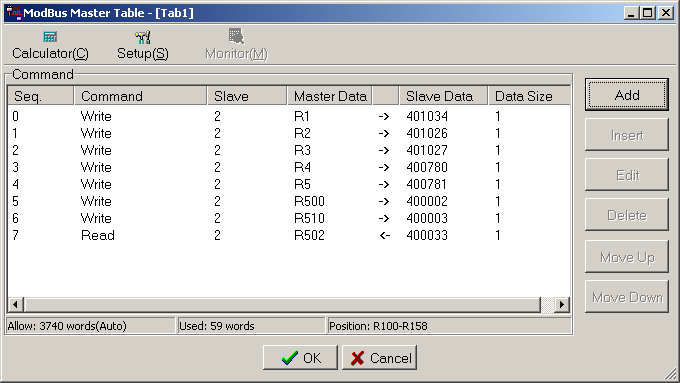Select master data R4 cell
Viewport: 680px width, 383px height.
[x=302, y=167]
